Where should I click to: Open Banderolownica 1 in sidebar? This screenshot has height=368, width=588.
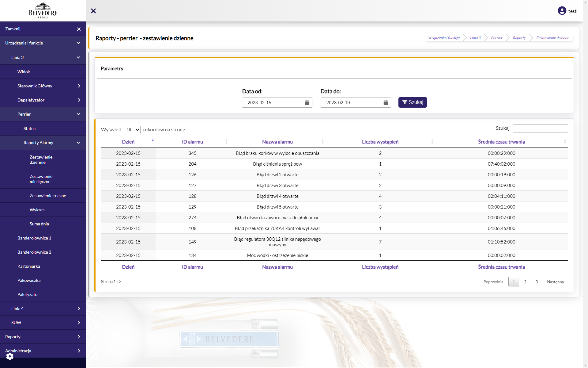coord(43,238)
